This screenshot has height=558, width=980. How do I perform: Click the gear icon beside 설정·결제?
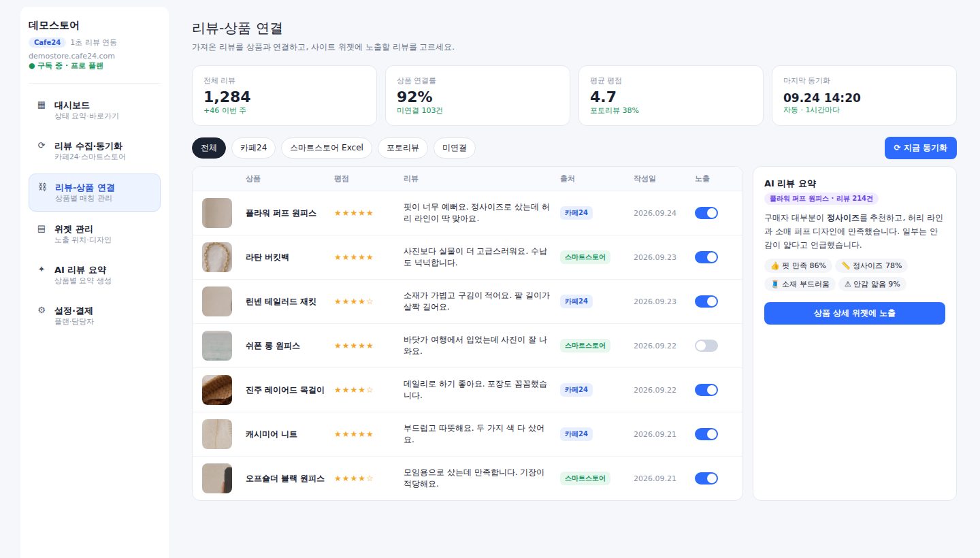[x=42, y=310]
